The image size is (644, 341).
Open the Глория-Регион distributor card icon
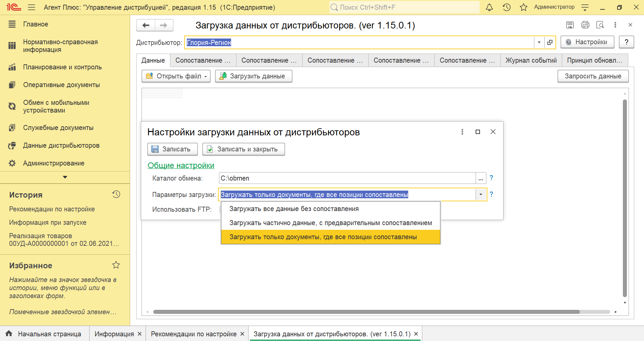pyautogui.click(x=550, y=42)
